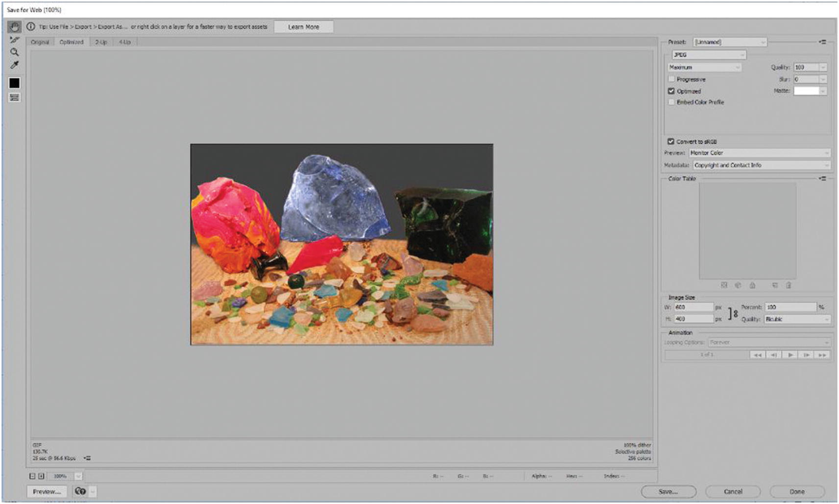Uncheck the Optimized checkbox
The width and height of the screenshot is (839, 504).
pyautogui.click(x=671, y=91)
